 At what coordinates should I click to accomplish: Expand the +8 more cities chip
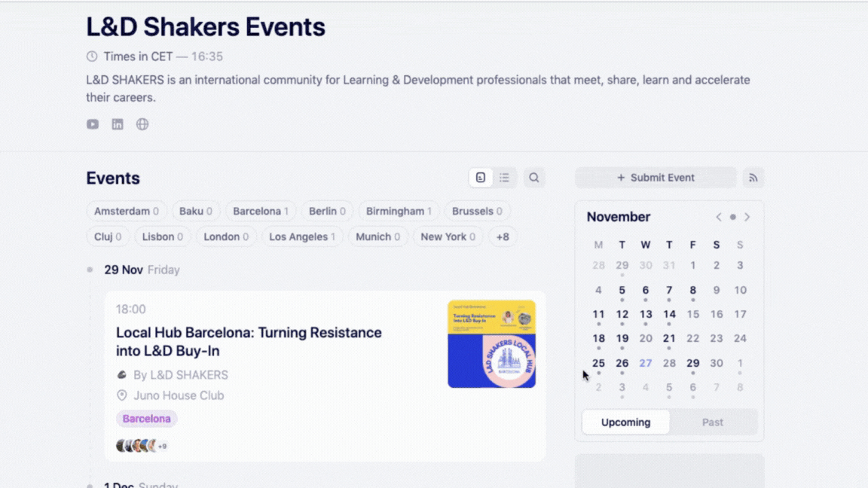pyautogui.click(x=503, y=236)
